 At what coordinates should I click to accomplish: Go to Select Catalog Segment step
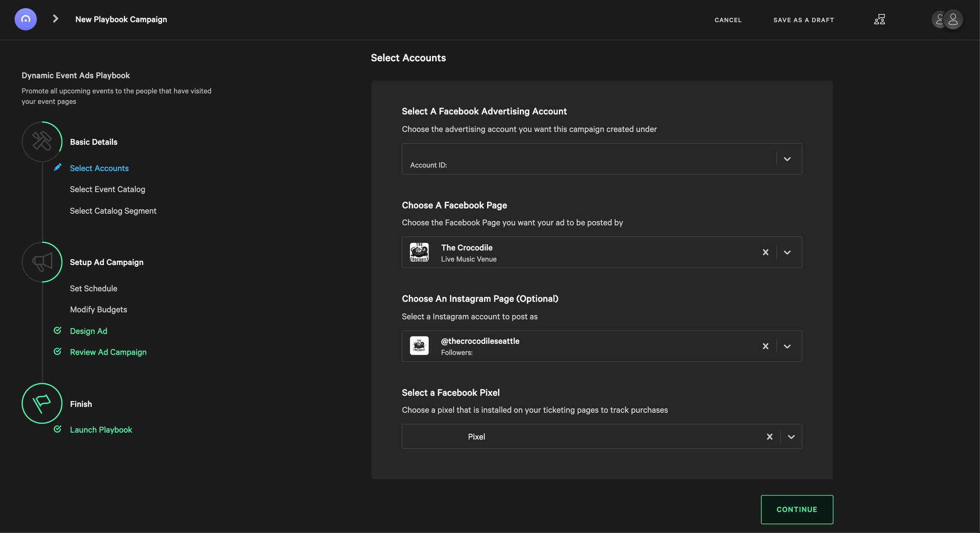pos(113,211)
